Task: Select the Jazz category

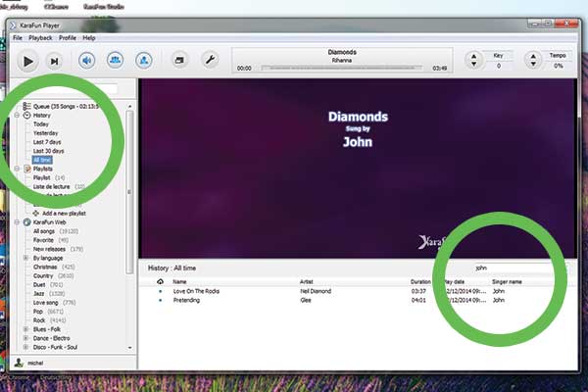Action: [x=49, y=294]
